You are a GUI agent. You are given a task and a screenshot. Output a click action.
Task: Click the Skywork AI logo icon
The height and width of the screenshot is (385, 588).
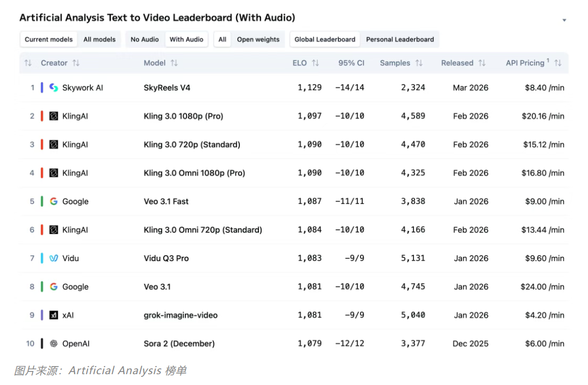point(54,88)
